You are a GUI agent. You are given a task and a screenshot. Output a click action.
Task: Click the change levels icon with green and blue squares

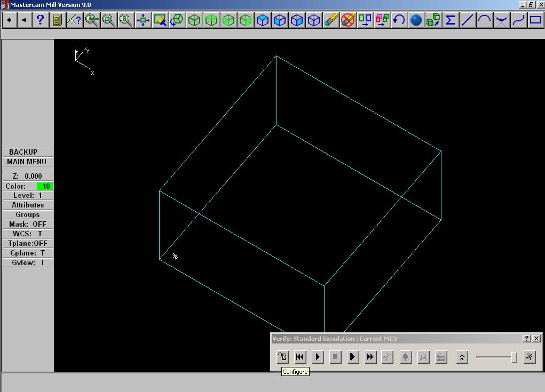[x=365, y=20]
